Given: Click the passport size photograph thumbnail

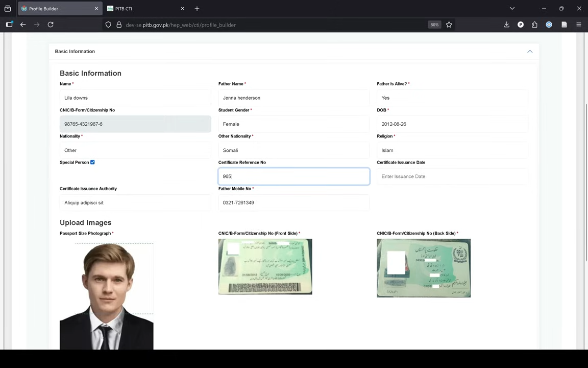Looking at the screenshot, I should pyautogui.click(x=106, y=295).
